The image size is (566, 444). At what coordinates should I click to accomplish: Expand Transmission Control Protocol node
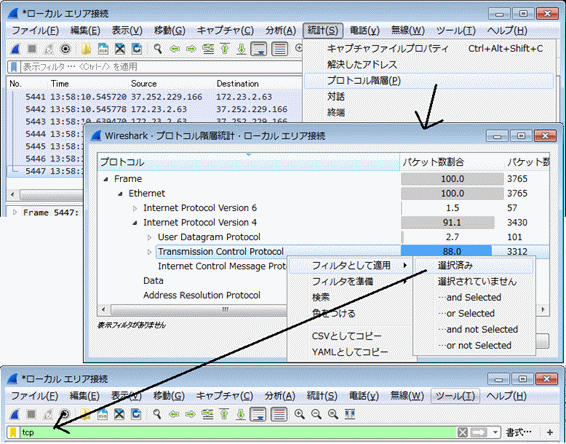pyautogui.click(x=149, y=252)
